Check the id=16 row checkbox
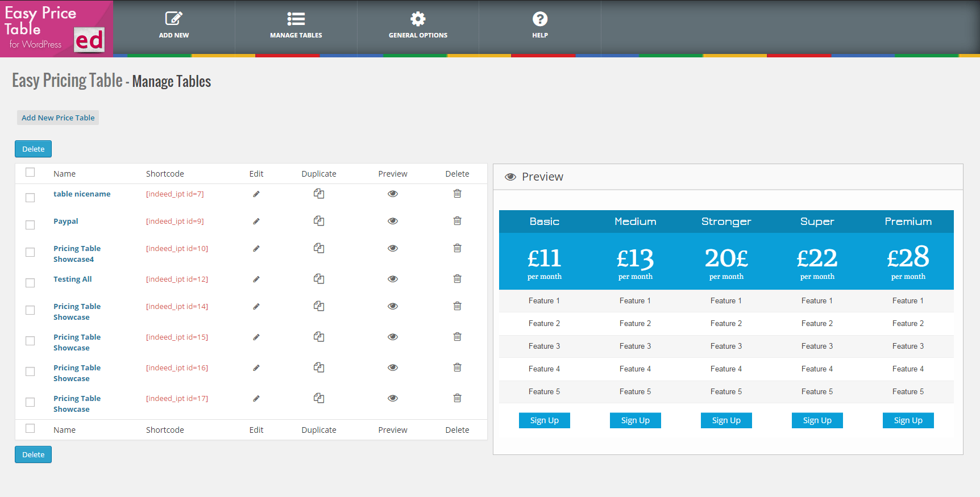 (30, 371)
